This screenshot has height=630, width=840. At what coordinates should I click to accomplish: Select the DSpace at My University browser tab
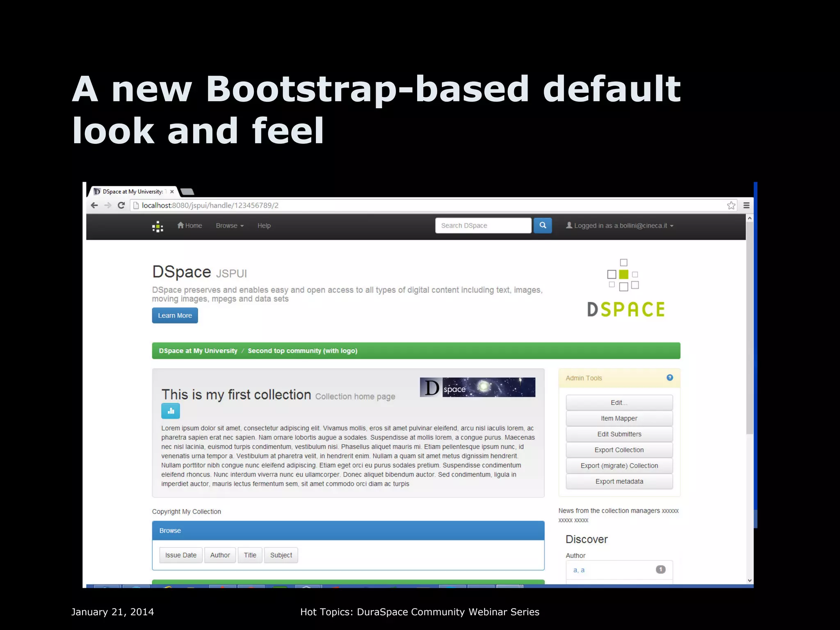(132, 192)
